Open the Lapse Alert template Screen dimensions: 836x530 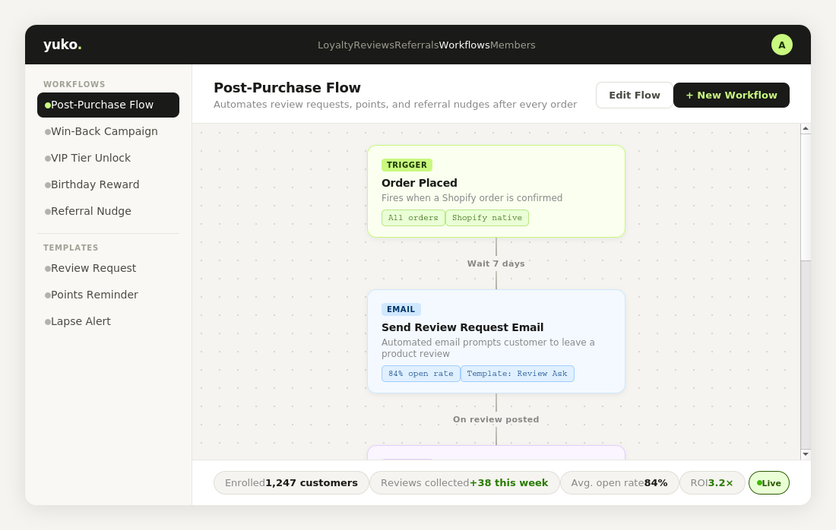coord(108,322)
